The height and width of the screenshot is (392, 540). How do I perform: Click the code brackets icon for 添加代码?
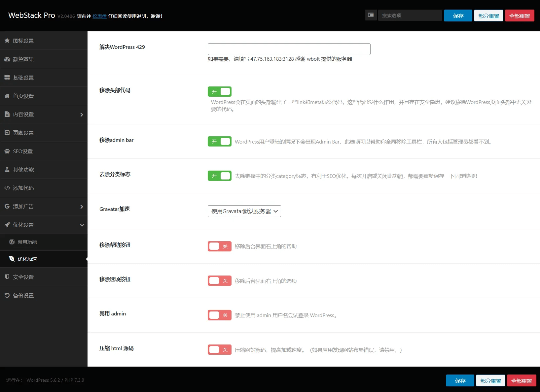(x=7, y=188)
